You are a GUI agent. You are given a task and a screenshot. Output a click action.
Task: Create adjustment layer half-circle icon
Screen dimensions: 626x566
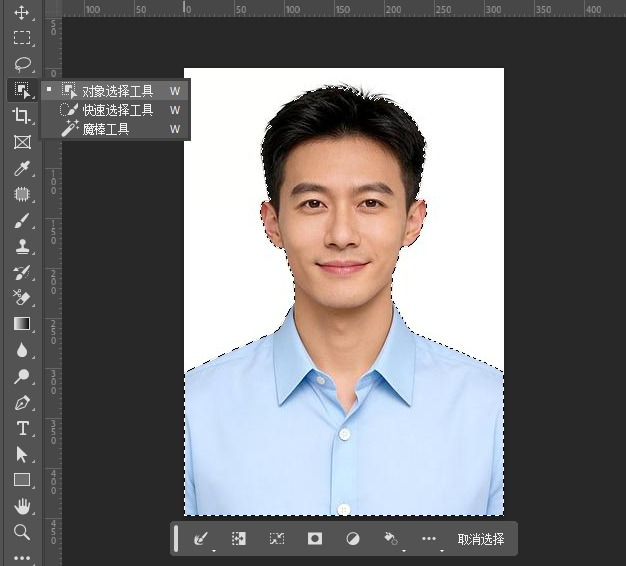click(353, 539)
